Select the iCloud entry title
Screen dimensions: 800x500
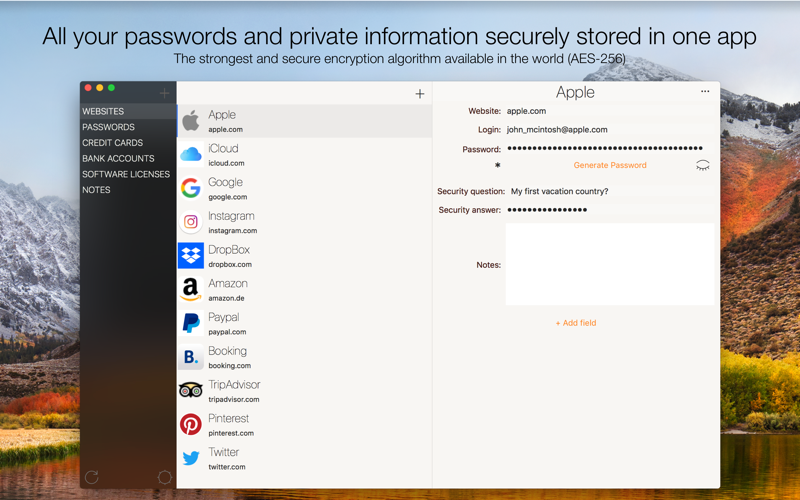click(x=223, y=148)
